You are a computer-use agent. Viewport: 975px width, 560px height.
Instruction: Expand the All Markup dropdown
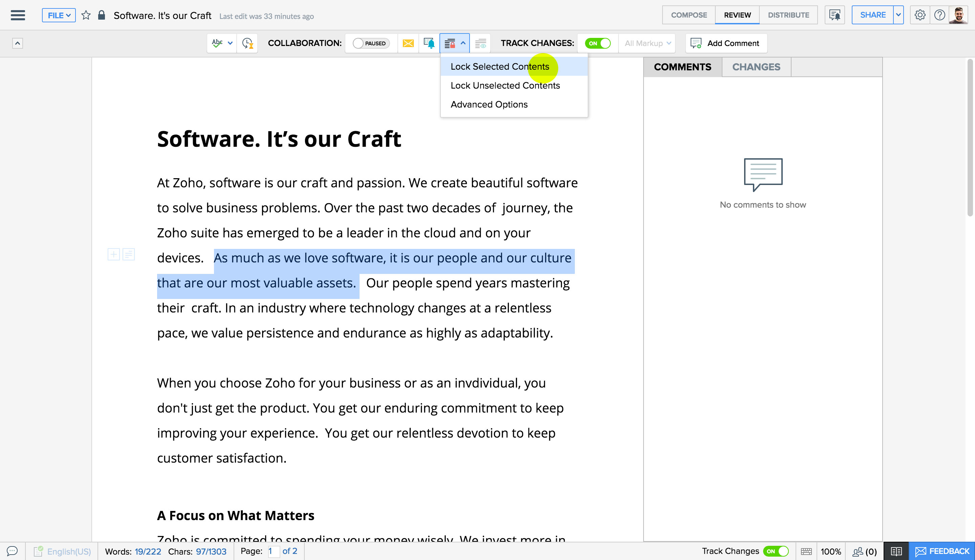pos(647,43)
